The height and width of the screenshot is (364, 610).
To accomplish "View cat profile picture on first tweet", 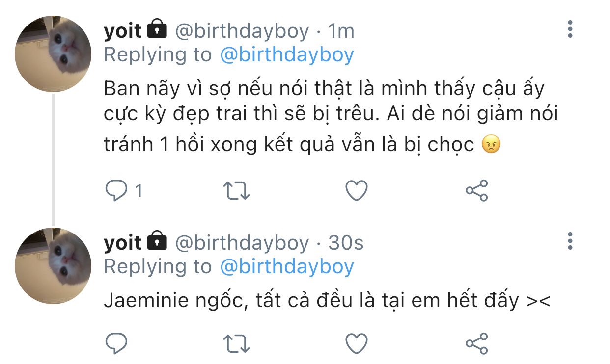I will click(53, 54).
